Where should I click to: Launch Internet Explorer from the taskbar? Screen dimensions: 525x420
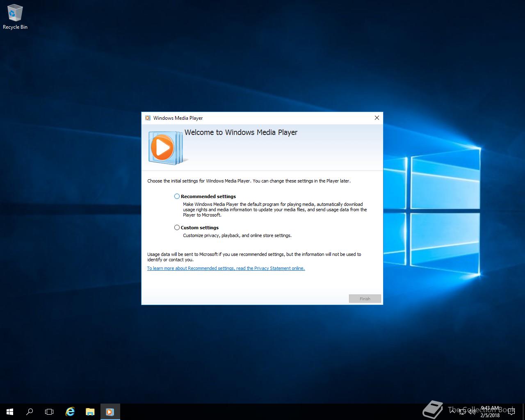pyautogui.click(x=70, y=412)
